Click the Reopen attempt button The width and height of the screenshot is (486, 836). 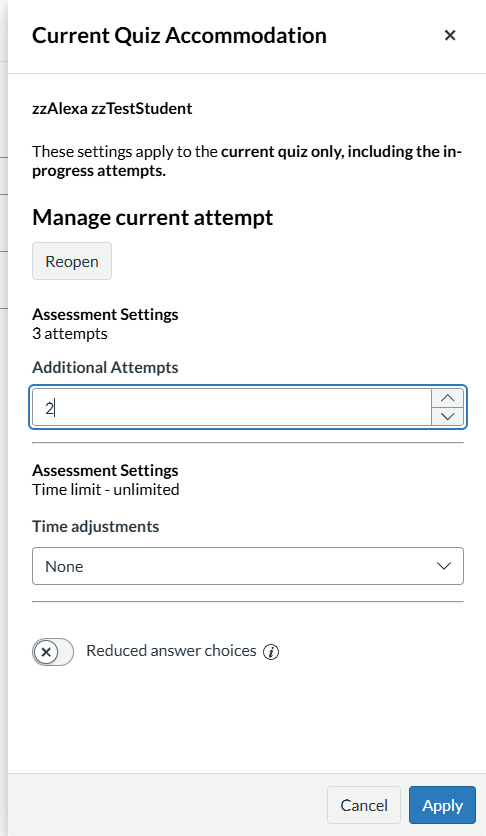tap(72, 261)
